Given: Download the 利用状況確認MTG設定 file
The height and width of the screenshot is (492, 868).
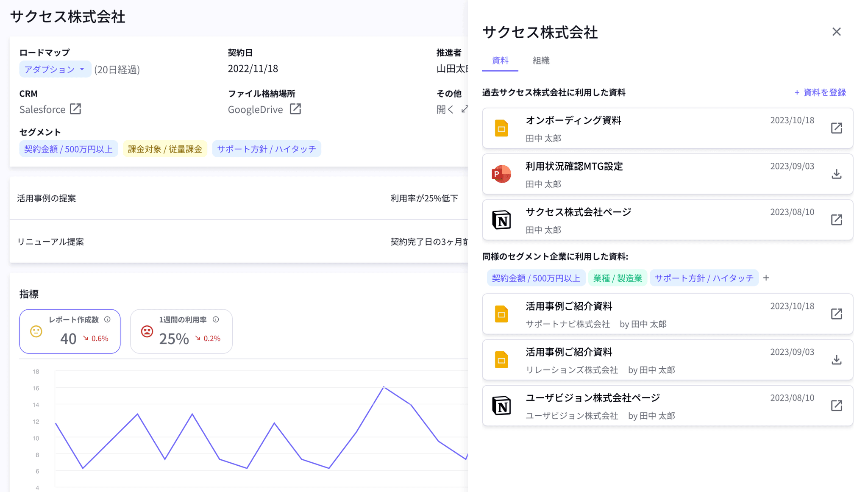Looking at the screenshot, I should [x=837, y=174].
